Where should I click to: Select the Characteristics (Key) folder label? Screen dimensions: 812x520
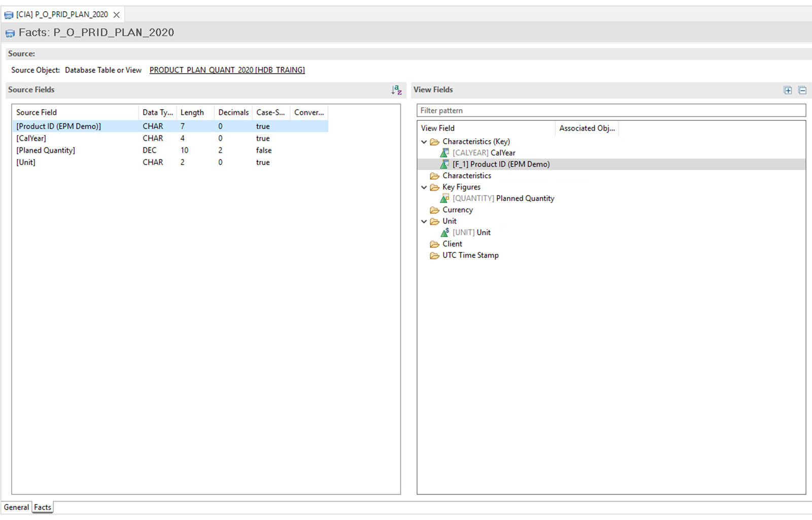point(476,142)
